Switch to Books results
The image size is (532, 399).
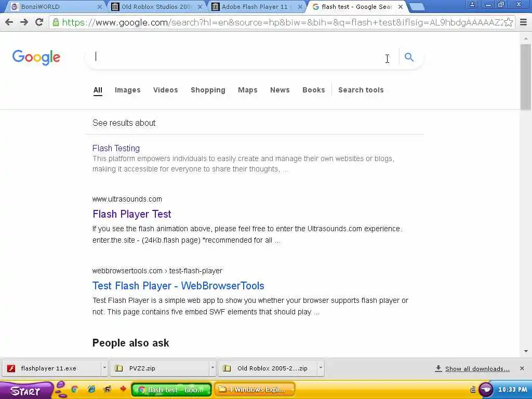(x=313, y=90)
